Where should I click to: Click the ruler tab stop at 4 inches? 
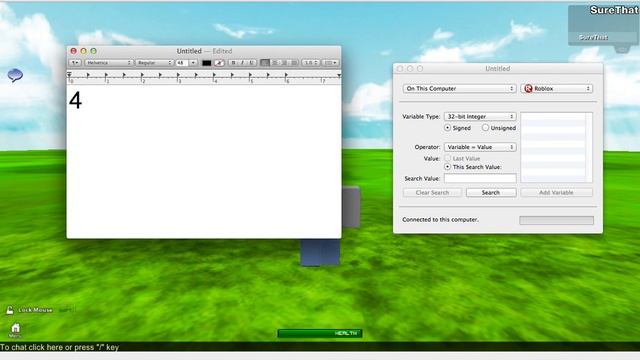214,75
